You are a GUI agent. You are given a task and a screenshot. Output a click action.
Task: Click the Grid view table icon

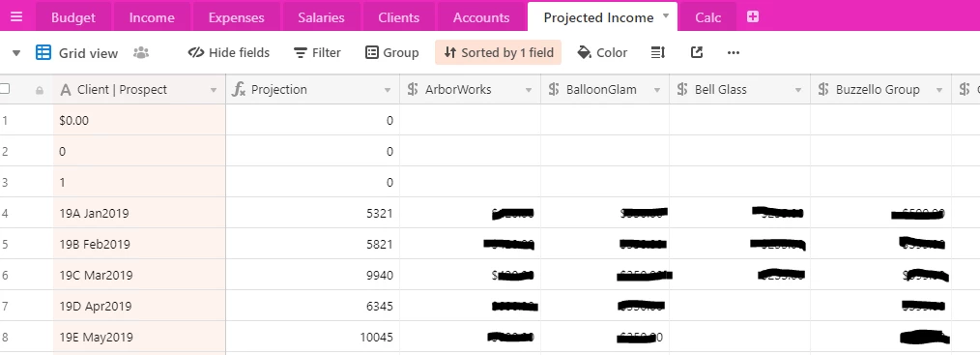pyautogui.click(x=43, y=52)
